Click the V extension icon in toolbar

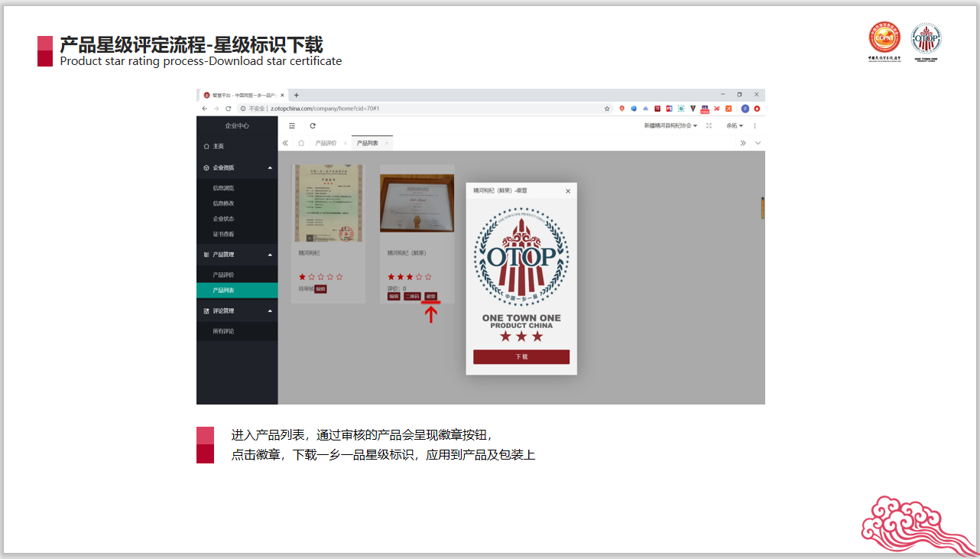693,109
